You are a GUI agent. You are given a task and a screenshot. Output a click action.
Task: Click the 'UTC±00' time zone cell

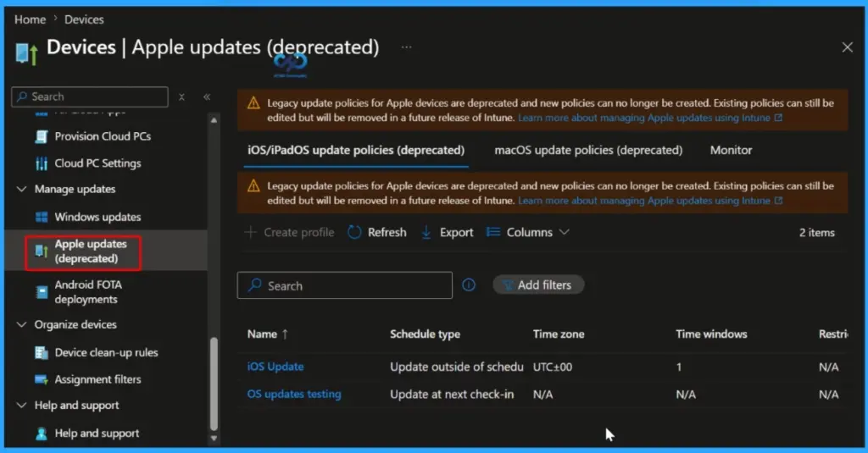[x=553, y=367]
